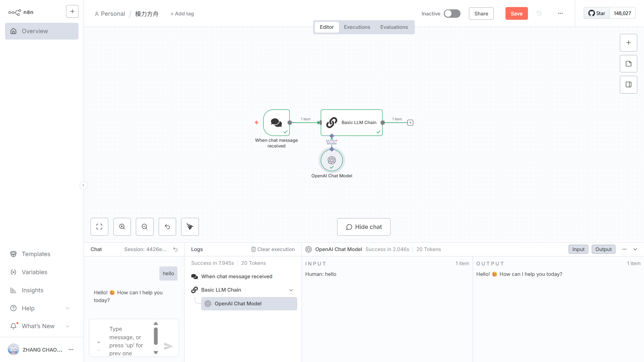Screen dimensions: 644x362
Task: Open the nodes panel plus button
Action: tap(628, 43)
